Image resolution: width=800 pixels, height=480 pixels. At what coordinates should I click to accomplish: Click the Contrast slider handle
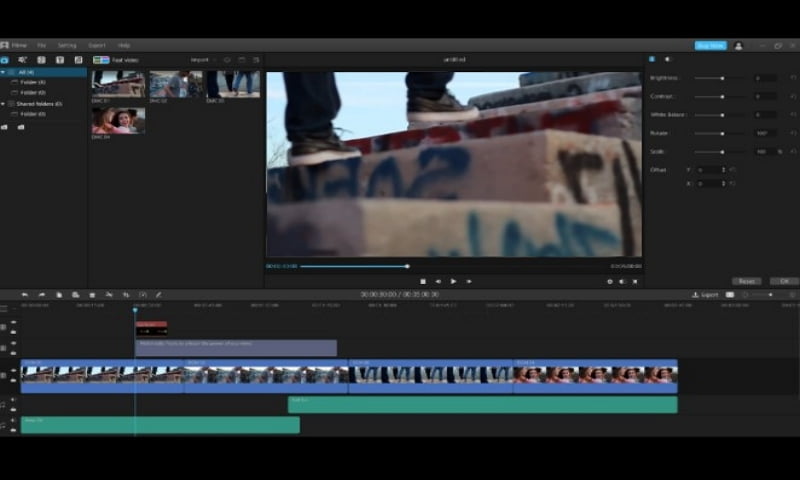coord(722,97)
